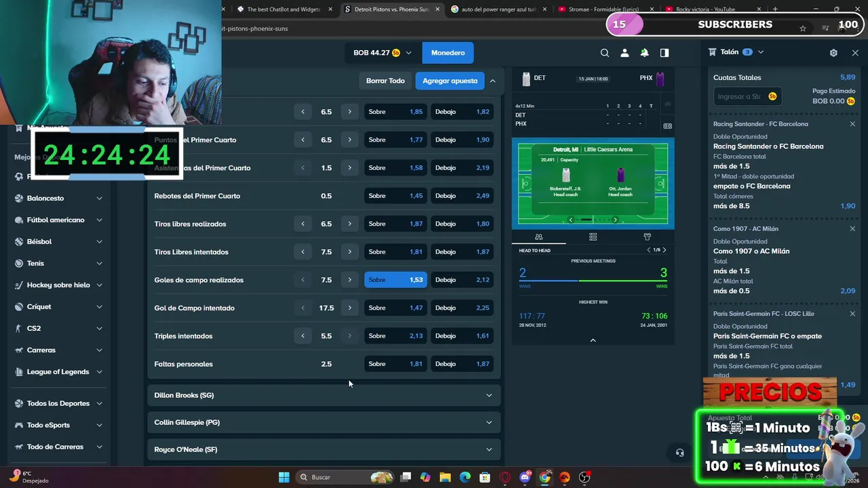The image size is (868, 488).
Task: Collapse the head-to-head widget chevron
Action: (593, 340)
